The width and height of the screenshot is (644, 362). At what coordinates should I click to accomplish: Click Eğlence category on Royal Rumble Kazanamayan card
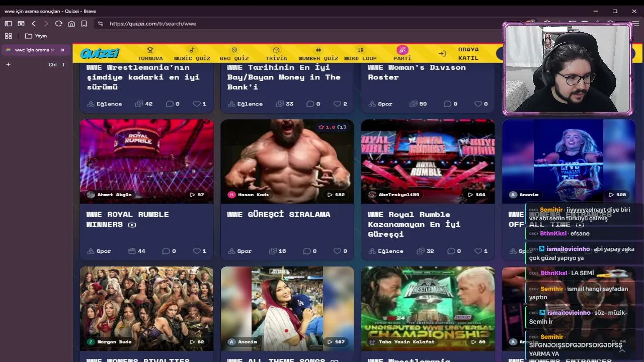point(386,251)
